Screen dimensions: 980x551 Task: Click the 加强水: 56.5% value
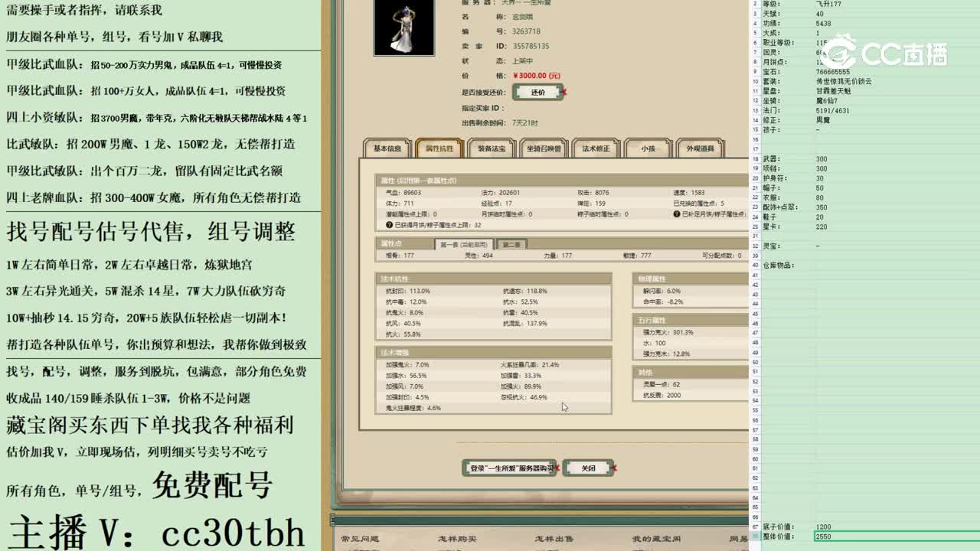407,376
